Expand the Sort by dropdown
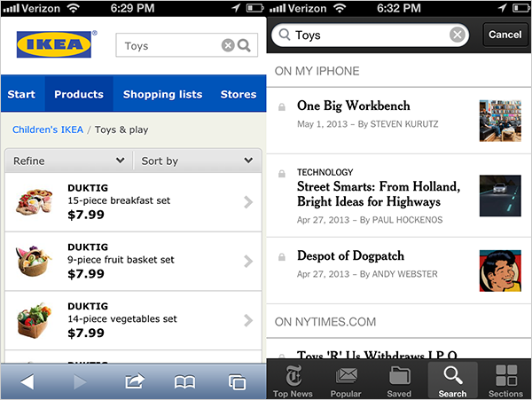The height and width of the screenshot is (400, 532). (197, 161)
